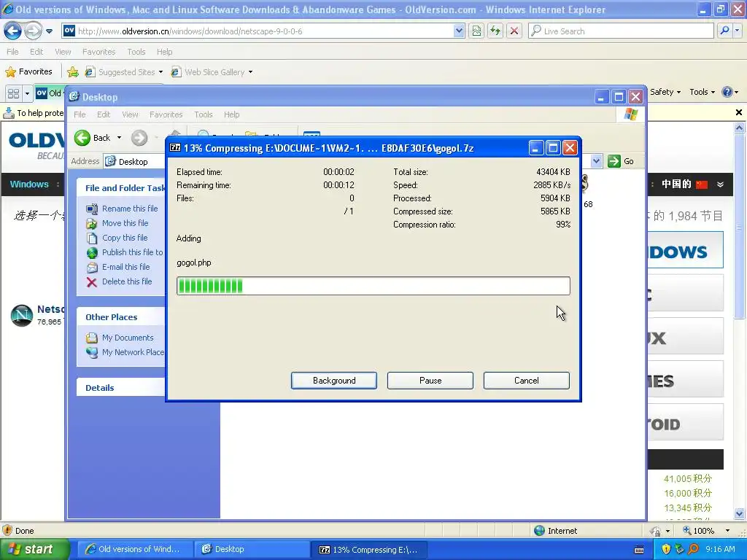This screenshot has height=560, width=747.
Task: Open the View menu in Internet Explorer
Action: point(63,52)
